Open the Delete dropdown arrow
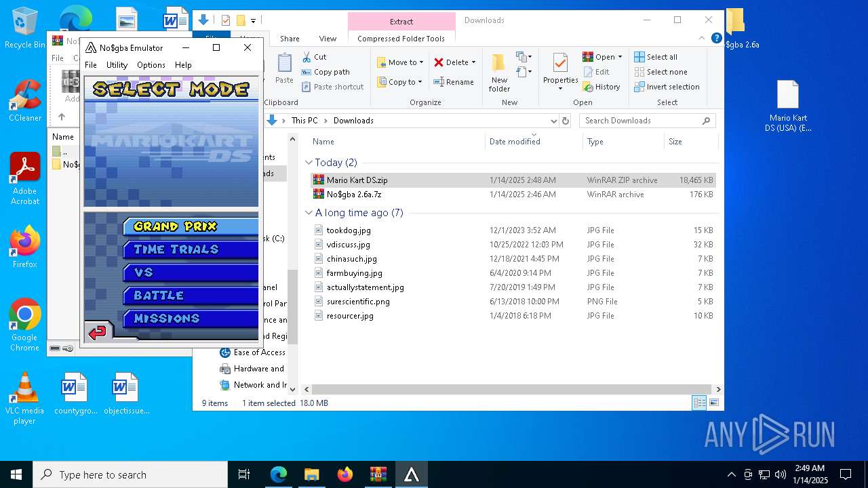The height and width of the screenshot is (488, 868). (473, 62)
